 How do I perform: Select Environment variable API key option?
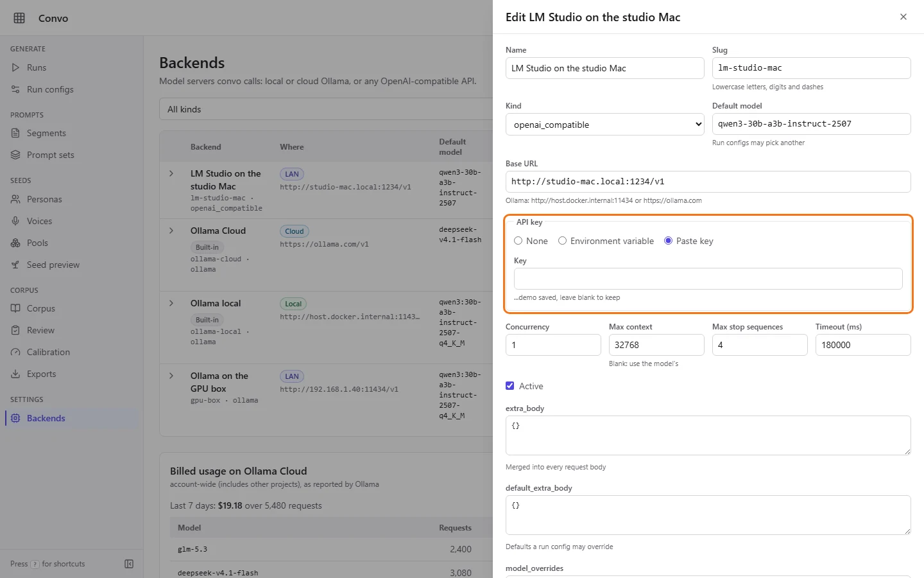(563, 241)
